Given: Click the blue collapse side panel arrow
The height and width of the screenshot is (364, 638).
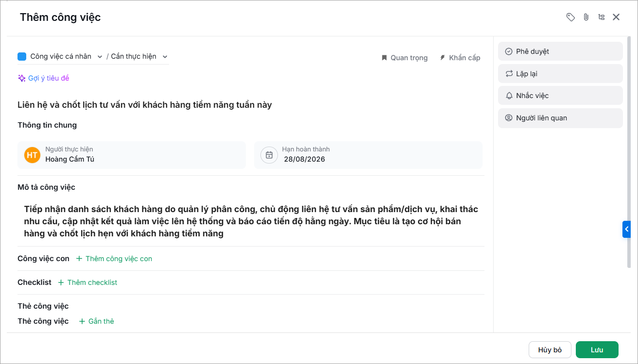Looking at the screenshot, I should point(626,229).
